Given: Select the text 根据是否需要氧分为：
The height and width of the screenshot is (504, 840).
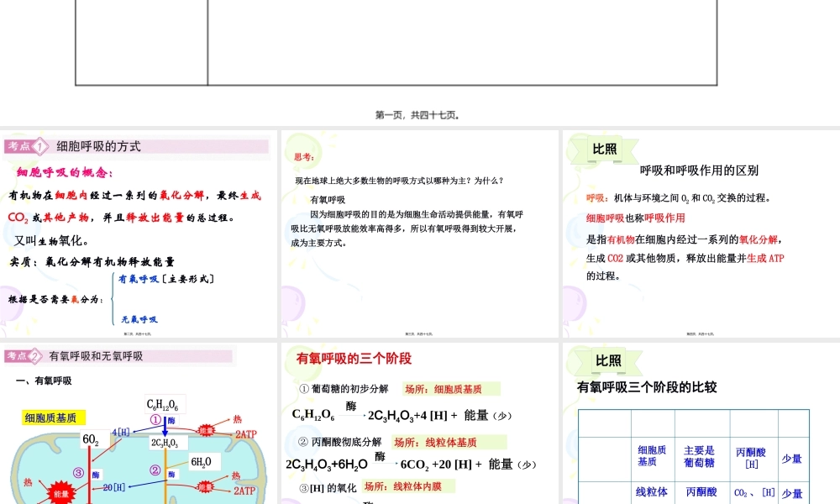Looking at the screenshot, I should (x=55, y=299).
